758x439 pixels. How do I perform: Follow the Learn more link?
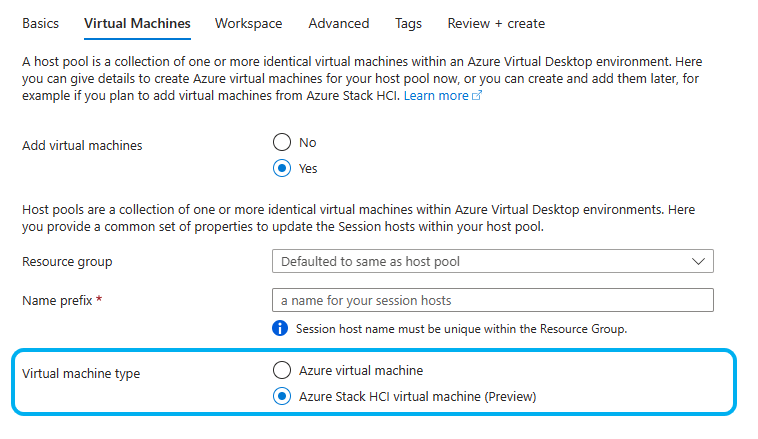436,96
